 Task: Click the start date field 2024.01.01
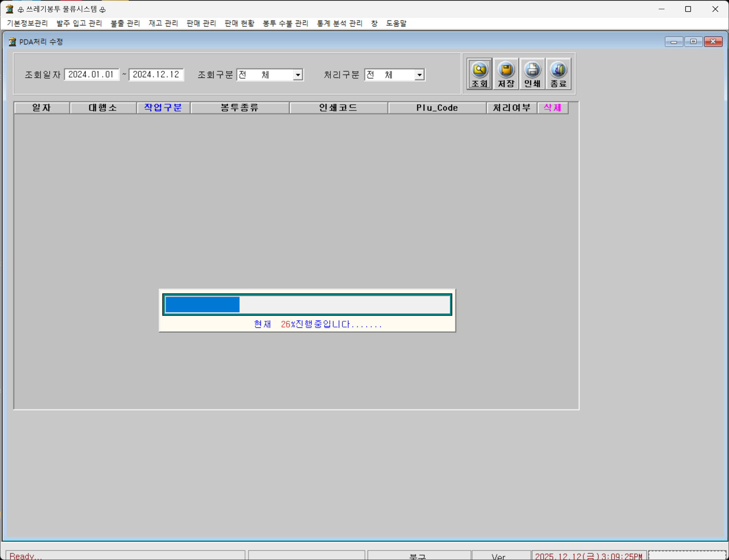[x=91, y=74]
